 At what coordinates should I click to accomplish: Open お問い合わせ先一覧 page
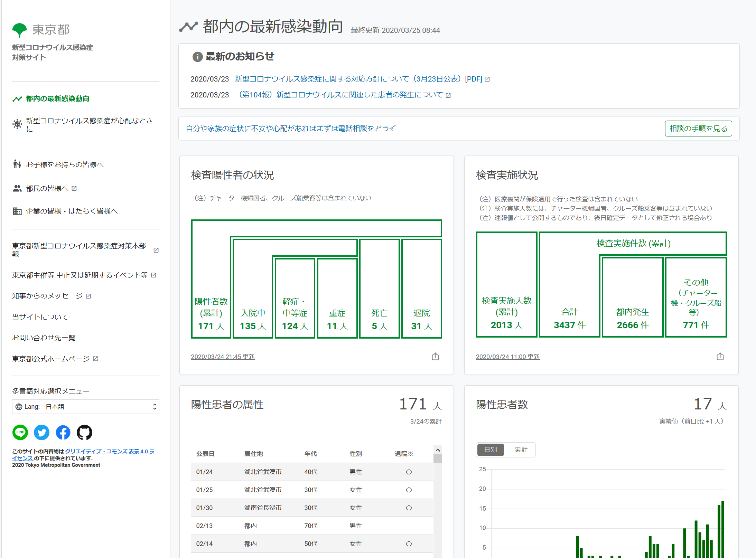44,338
